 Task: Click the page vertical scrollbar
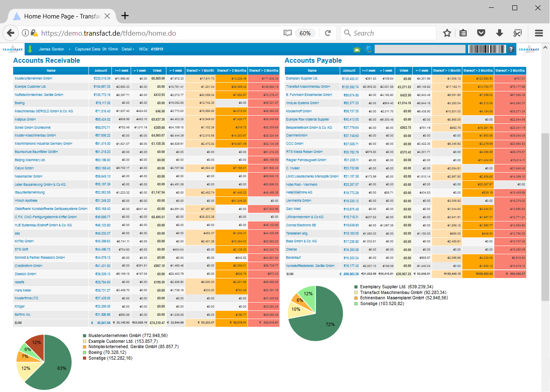click(x=545, y=217)
